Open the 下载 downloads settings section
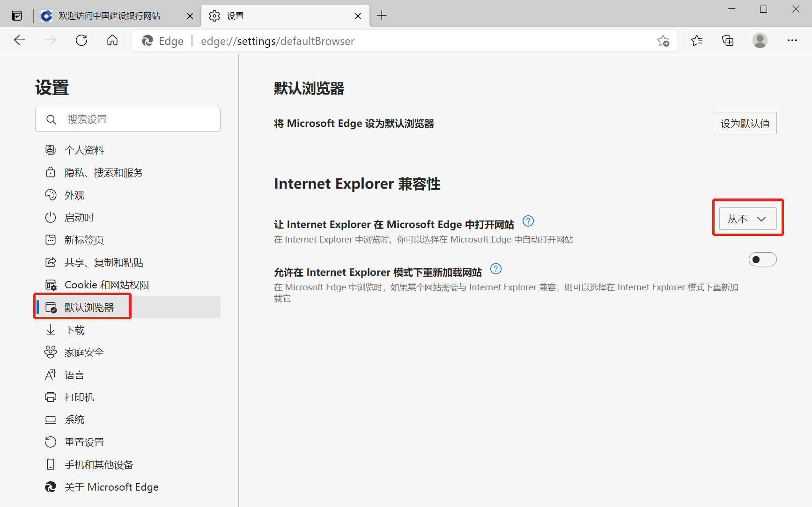Image resolution: width=812 pixels, height=507 pixels. pos(74,330)
